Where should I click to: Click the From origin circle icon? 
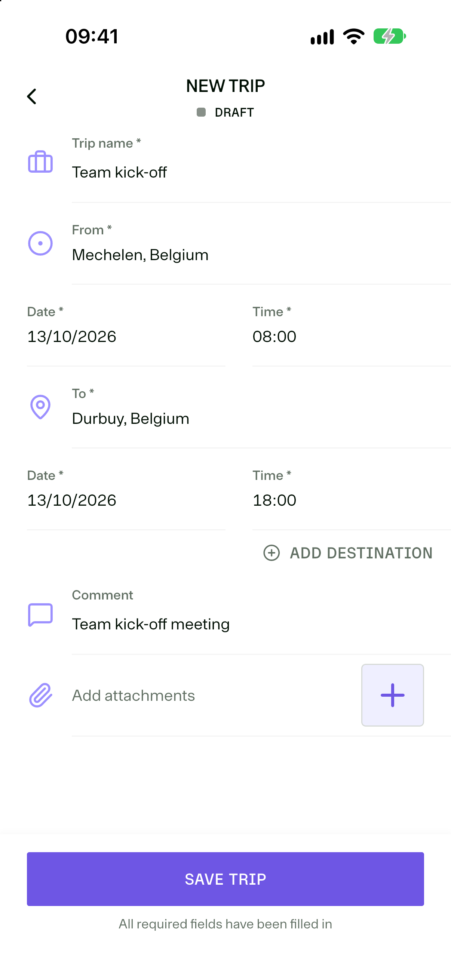point(40,243)
